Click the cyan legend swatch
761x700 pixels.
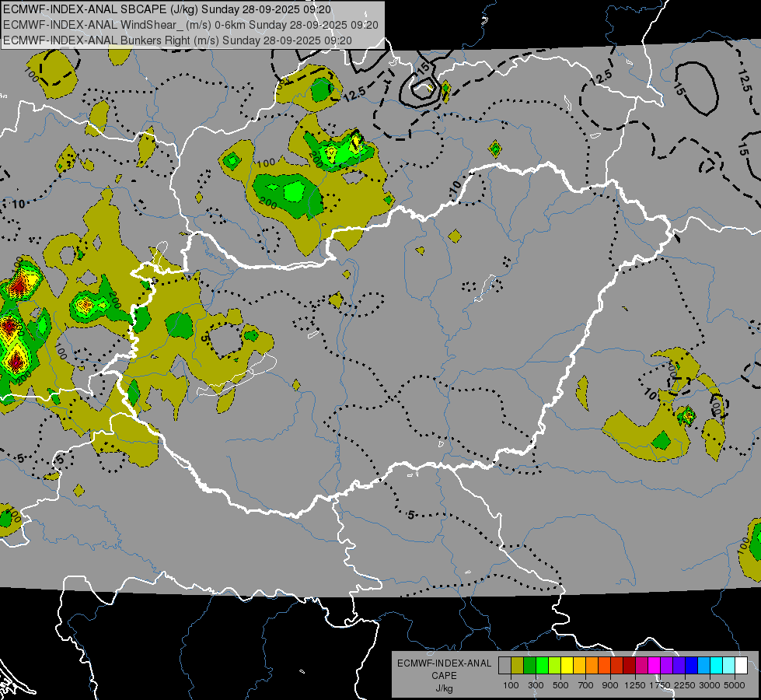[717, 666]
